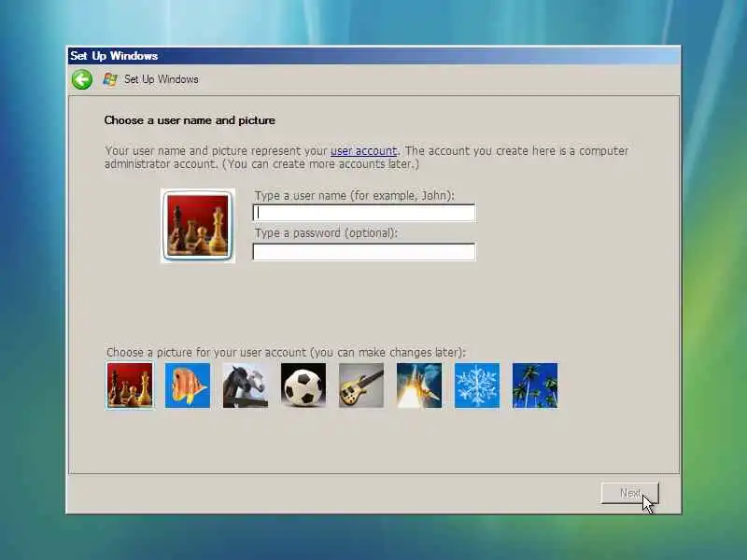Focus the user name text field
This screenshot has width=747, height=560.
point(364,213)
